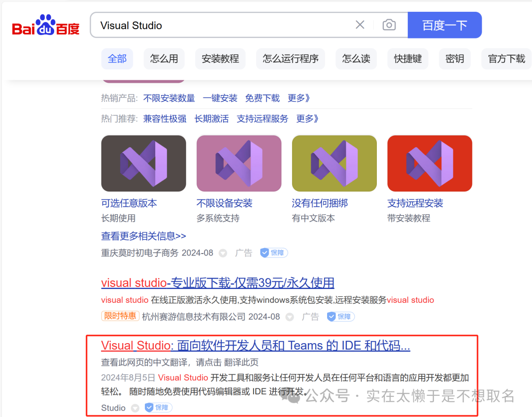Image resolution: width=532 pixels, height=417 pixels.
Task: Expand dropdown arrow beside 杭州赛游 2024-08
Action: [290, 317]
